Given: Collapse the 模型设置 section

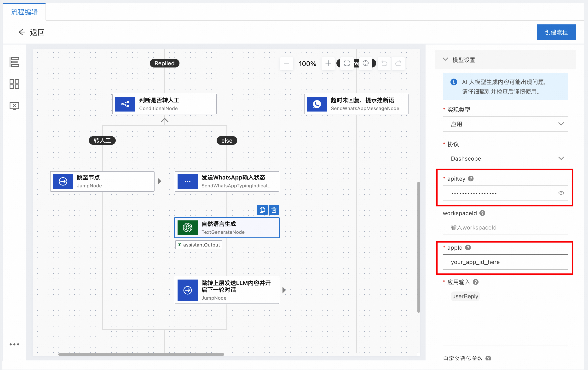Looking at the screenshot, I should [x=445, y=60].
